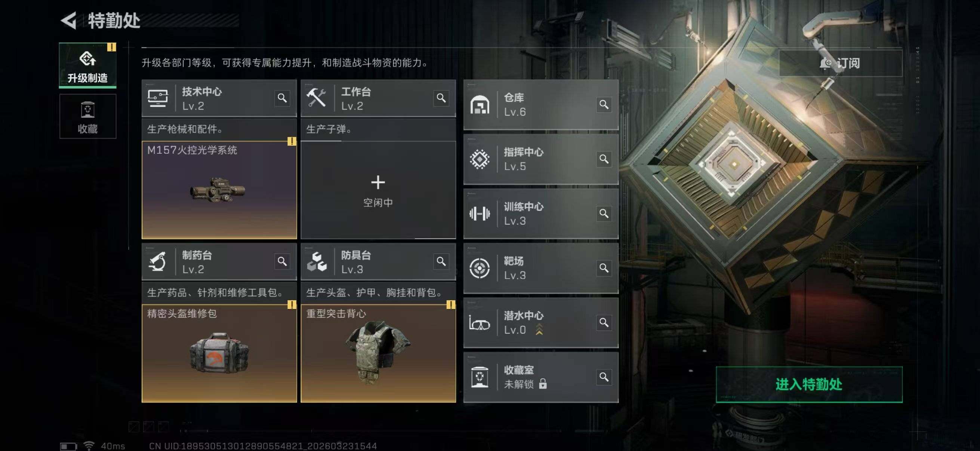The height and width of the screenshot is (451, 980).
Task: Click the 订阅 subscribe button
Action: point(840,63)
